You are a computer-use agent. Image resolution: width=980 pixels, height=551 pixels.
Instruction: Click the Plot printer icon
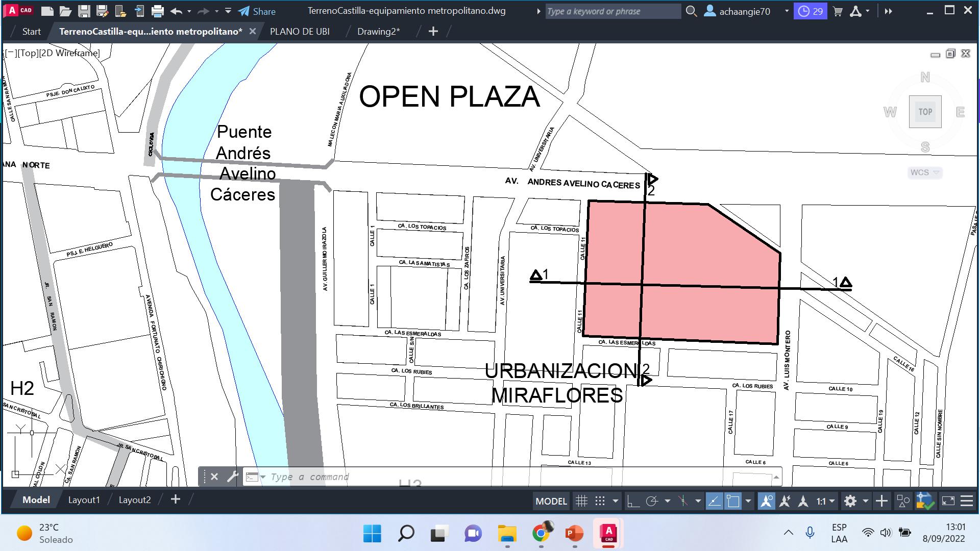point(158,11)
